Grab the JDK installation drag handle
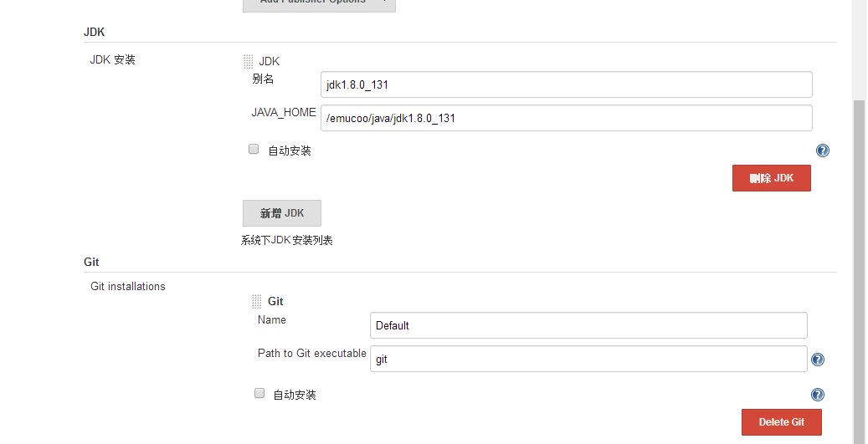Image resolution: width=868 pixels, height=444 pixels. (x=248, y=61)
